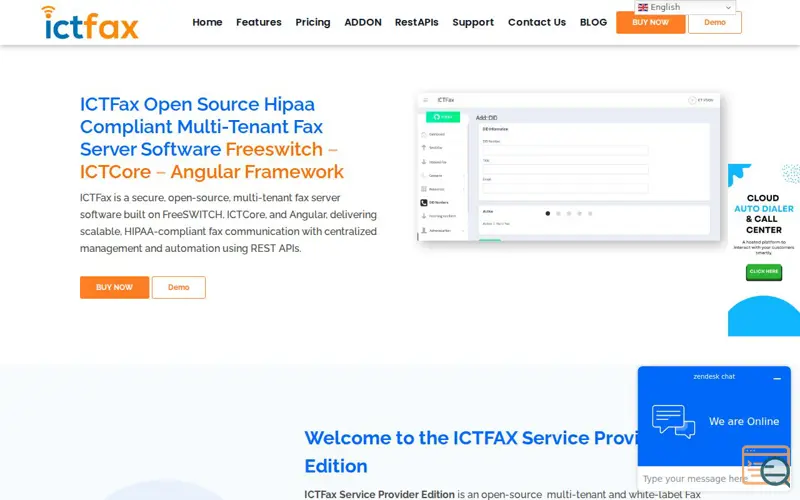The image size is (800, 500).
Task: Minimize the zendesk chat widget
Action: [x=777, y=379]
